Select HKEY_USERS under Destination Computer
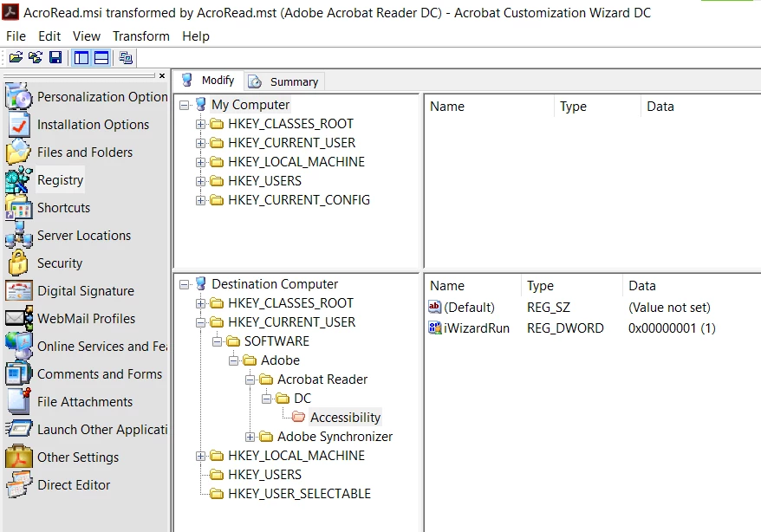Screen dimensions: 761x532 coord(264,474)
